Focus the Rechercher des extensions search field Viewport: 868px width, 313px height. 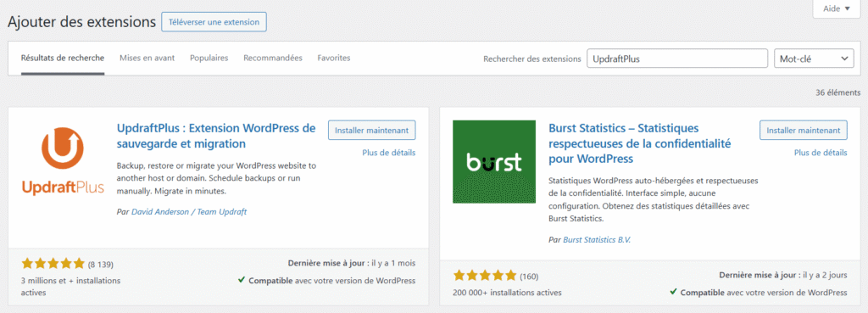point(677,59)
